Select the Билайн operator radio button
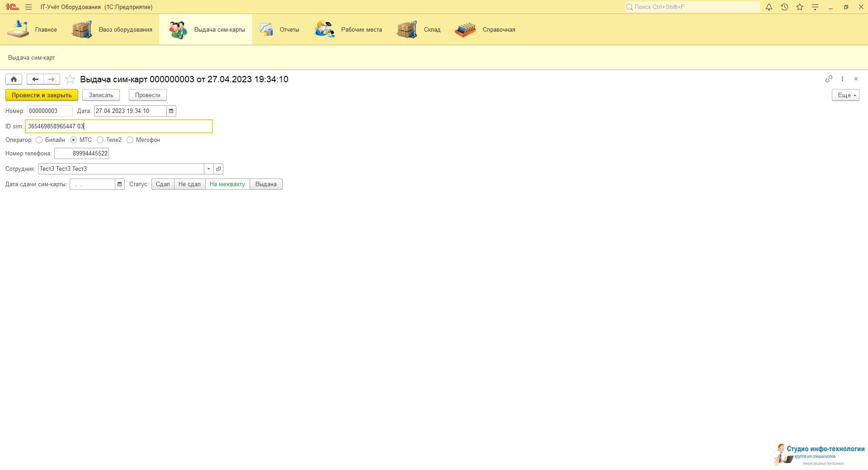This screenshot has height=470, width=868. click(x=39, y=140)
